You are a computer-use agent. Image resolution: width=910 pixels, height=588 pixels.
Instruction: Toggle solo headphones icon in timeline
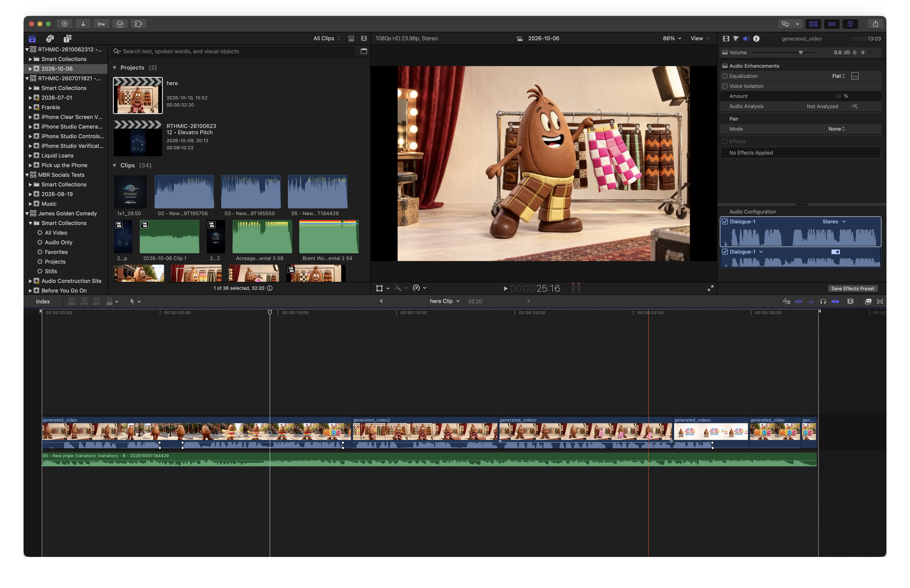823,301
